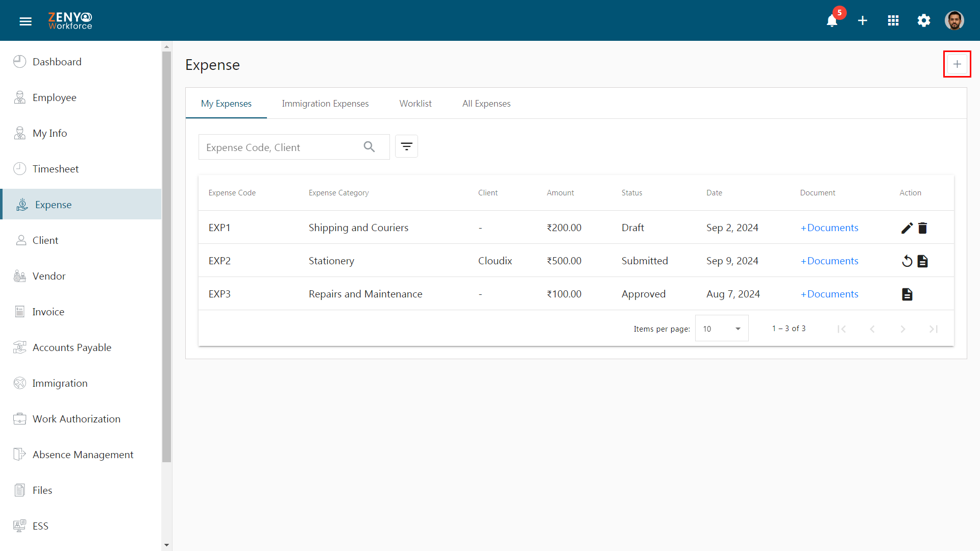Click the add new expense button
This screenshot has height=551, width=980.
click(957, 64)
